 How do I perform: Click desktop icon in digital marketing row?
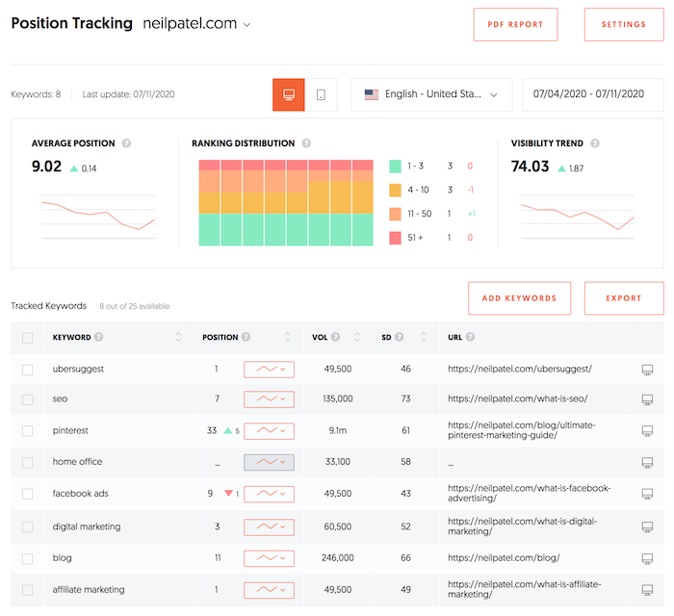647,526
